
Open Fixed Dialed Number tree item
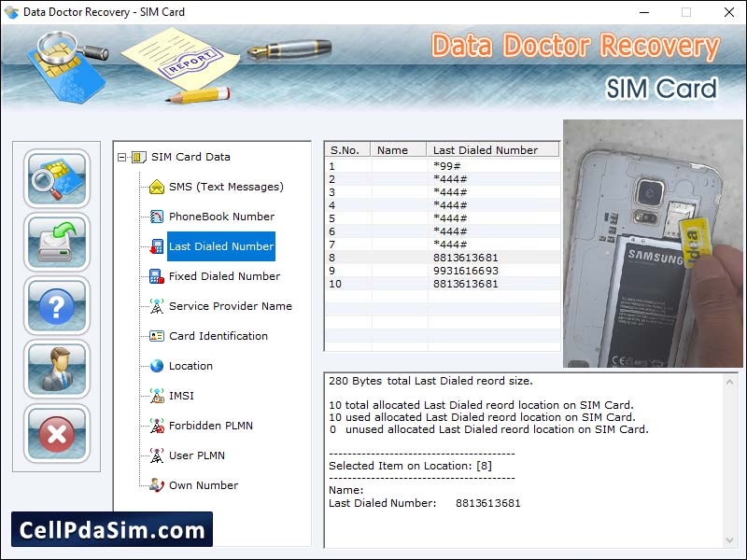[224, 276]
